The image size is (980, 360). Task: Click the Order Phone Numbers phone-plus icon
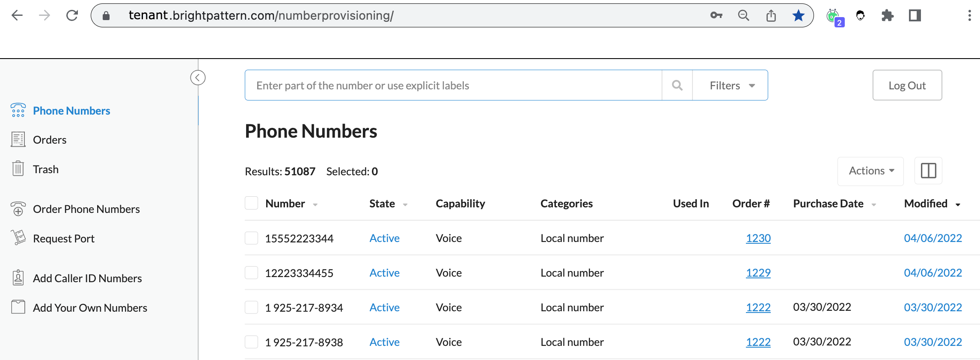tap(18, 209)
